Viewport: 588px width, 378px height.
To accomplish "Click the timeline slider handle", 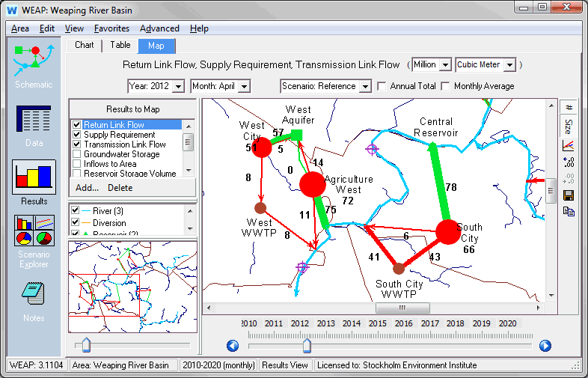I will pos(307,345).
